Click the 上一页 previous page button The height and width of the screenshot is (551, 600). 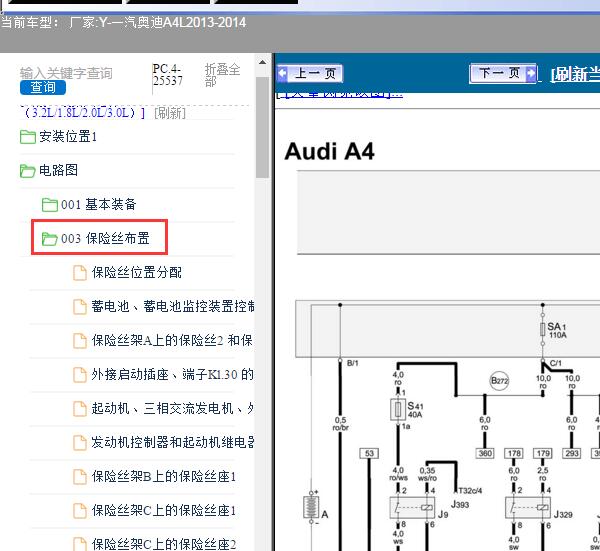coord(310,73)
